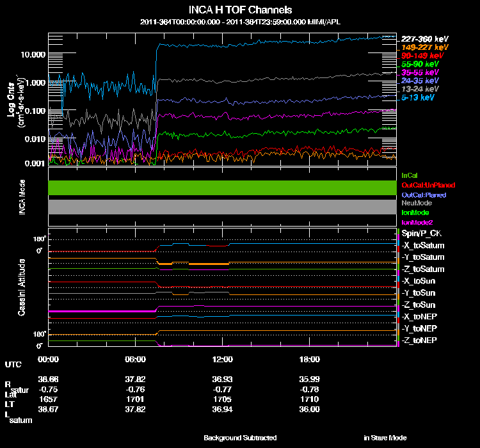Select the -X_toSaturn attitude label
Image resolution: width=480 pixels, height=448 pixels.
(x=424, y=245)
